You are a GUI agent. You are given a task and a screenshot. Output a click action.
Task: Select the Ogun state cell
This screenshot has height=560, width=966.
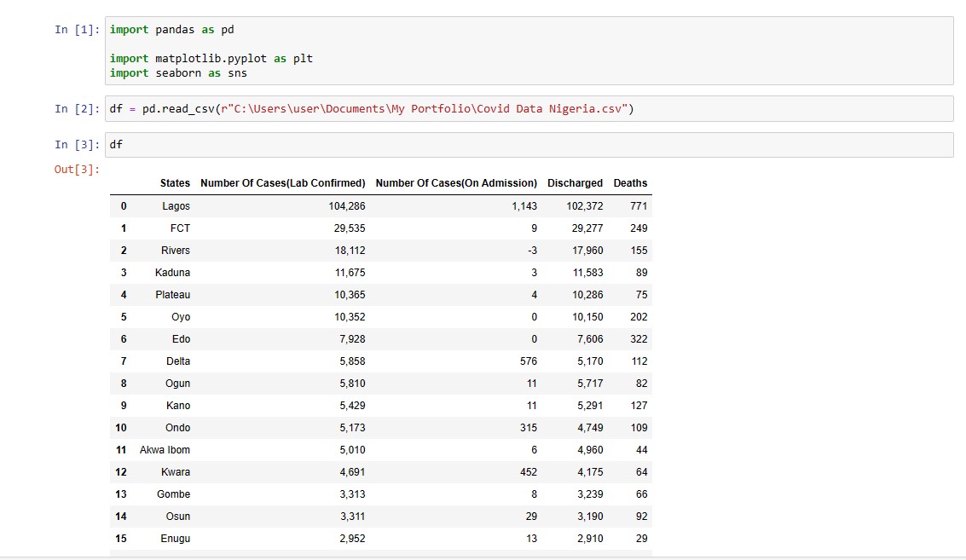(x=177, y=384)
